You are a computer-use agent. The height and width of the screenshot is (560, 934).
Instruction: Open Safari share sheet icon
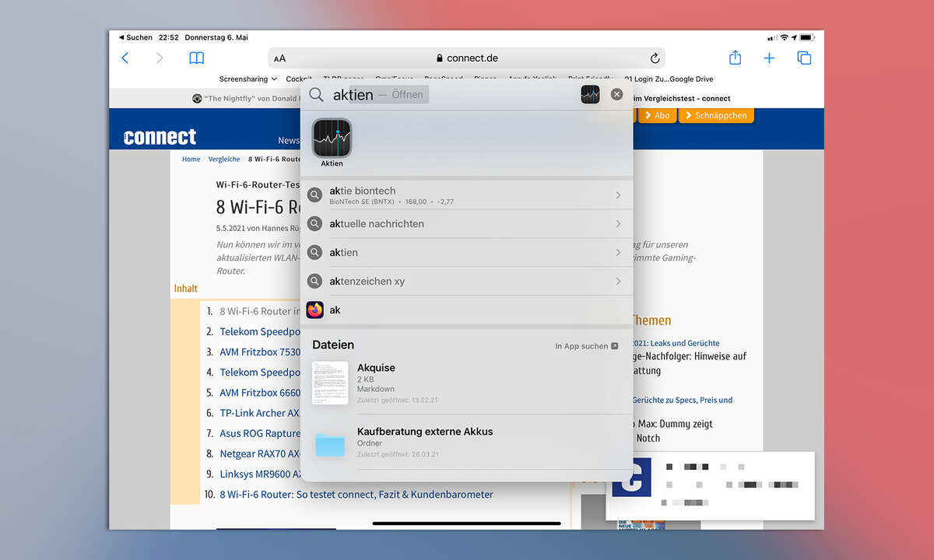[735, 58]
